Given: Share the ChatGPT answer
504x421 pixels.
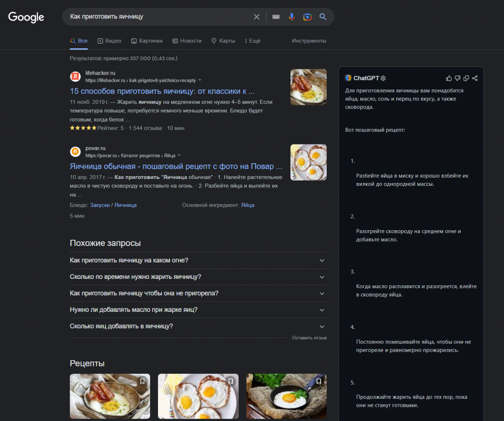Looking at the screenshot, I should 475,78.
